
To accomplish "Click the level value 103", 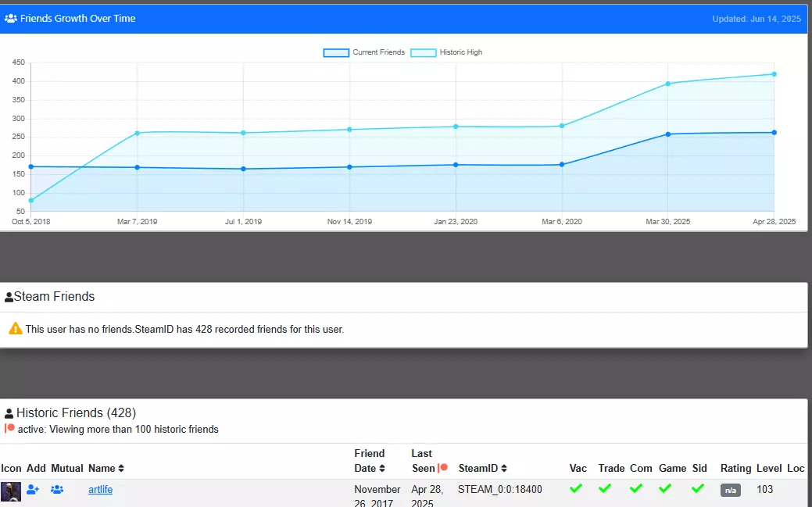I will 764,489.
